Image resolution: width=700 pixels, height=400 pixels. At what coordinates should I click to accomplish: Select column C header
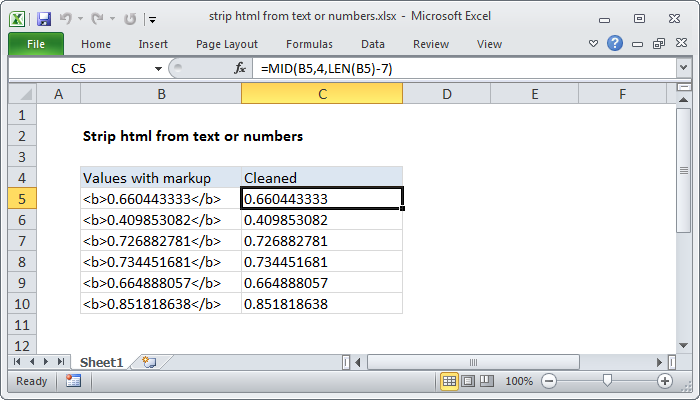(x=322, y=94)
